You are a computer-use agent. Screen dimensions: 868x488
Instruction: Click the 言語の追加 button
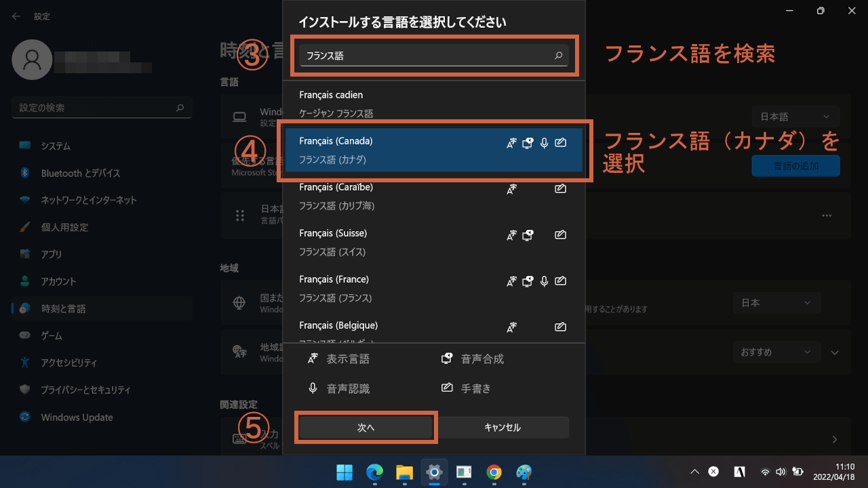point(795,165)
